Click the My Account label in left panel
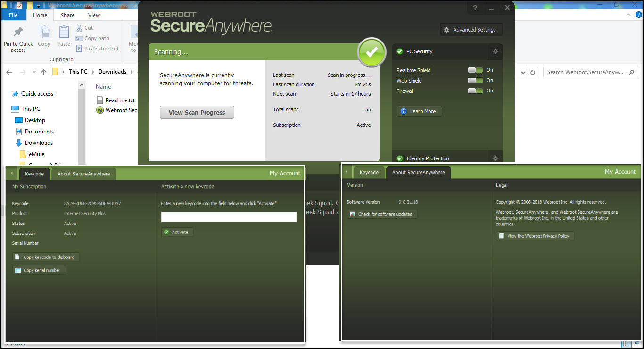The width and height of the screenshot is (644, 349). point(285,173)
